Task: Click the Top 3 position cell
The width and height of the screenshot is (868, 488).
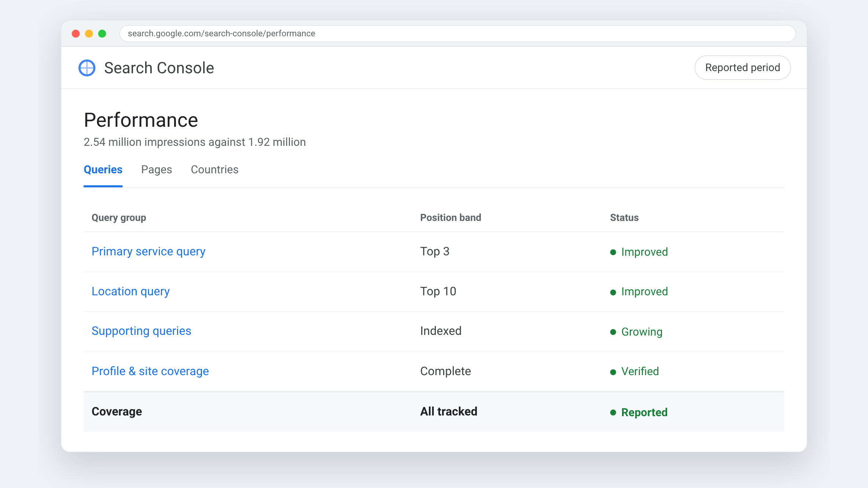Action: pyautogui.click(x=435, y=252)
